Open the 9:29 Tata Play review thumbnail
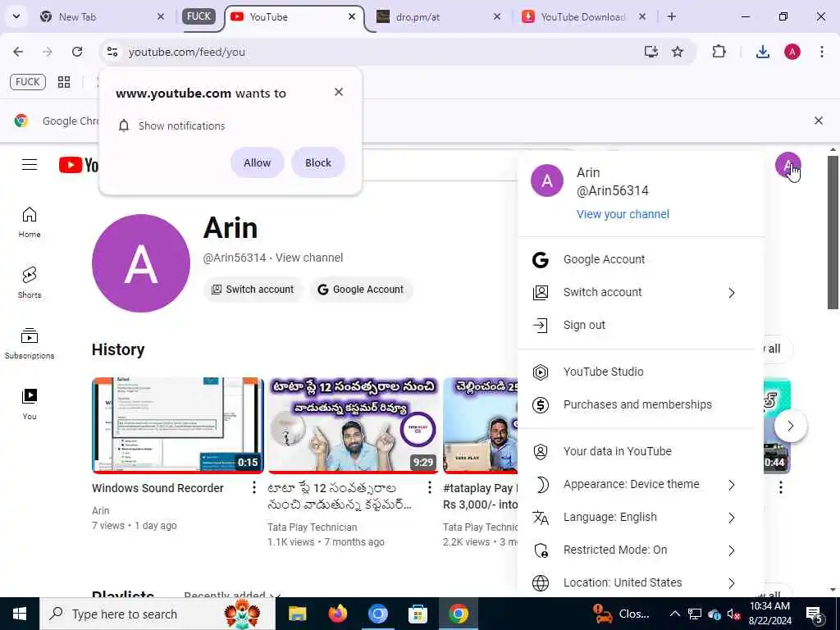840x630 pixels. [x=353, y=426]
